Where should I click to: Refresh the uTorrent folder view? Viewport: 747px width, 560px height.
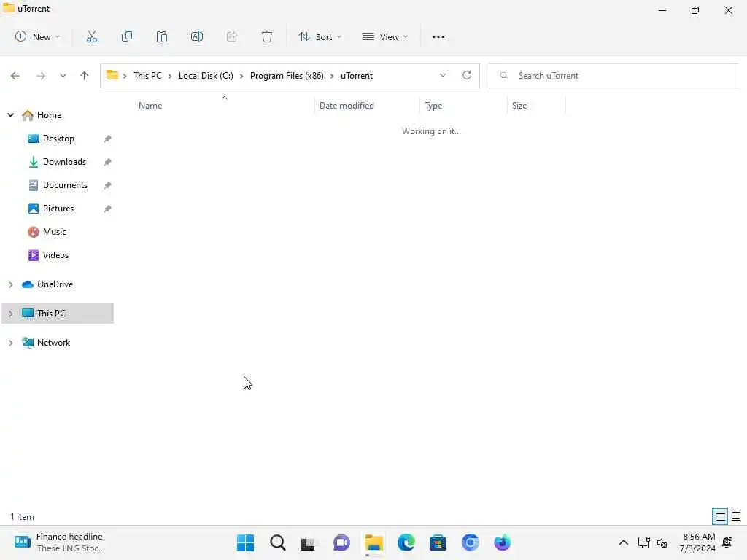click(x=467, y=75)
